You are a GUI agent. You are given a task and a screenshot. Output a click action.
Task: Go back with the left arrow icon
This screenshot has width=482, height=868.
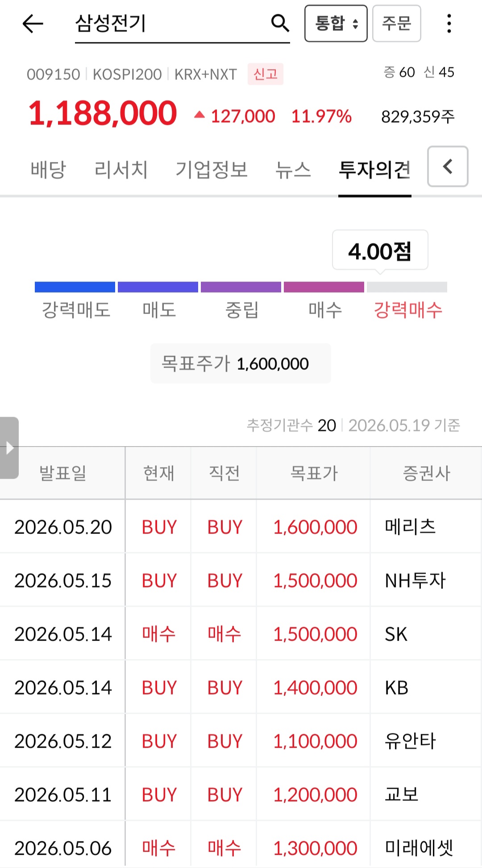pos(33,24)
